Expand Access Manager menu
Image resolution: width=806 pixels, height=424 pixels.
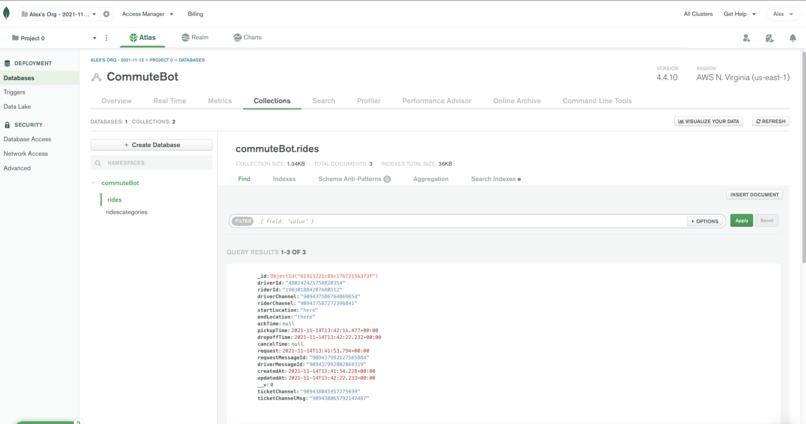(148, 14)
